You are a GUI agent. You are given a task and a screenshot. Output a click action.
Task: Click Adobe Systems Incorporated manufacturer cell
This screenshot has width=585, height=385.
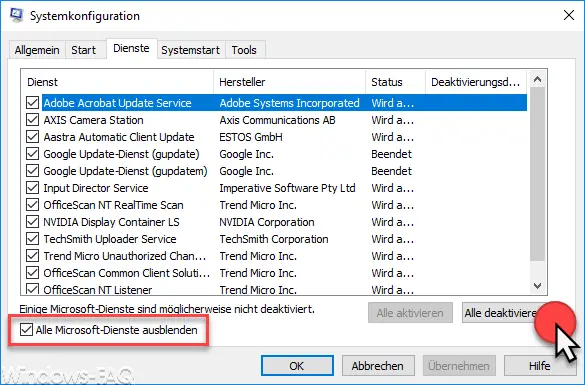coord(290,103)
